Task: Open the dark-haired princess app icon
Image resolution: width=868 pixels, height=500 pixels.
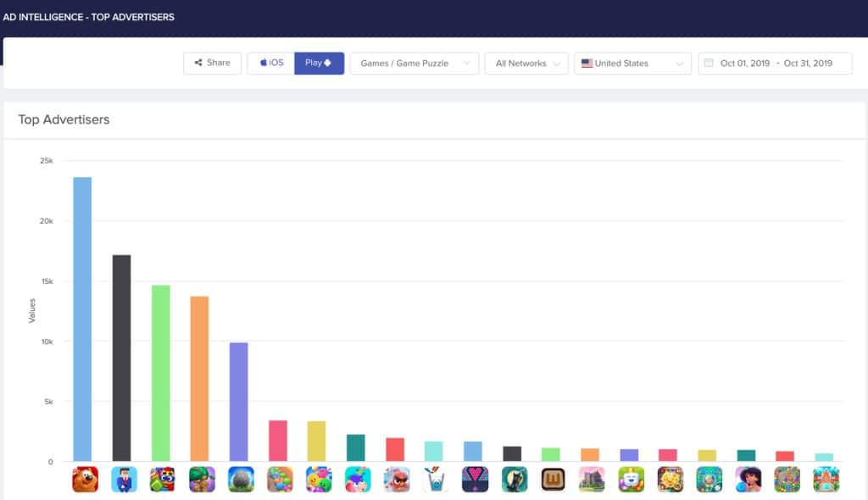Action: [x=748, y=480]
